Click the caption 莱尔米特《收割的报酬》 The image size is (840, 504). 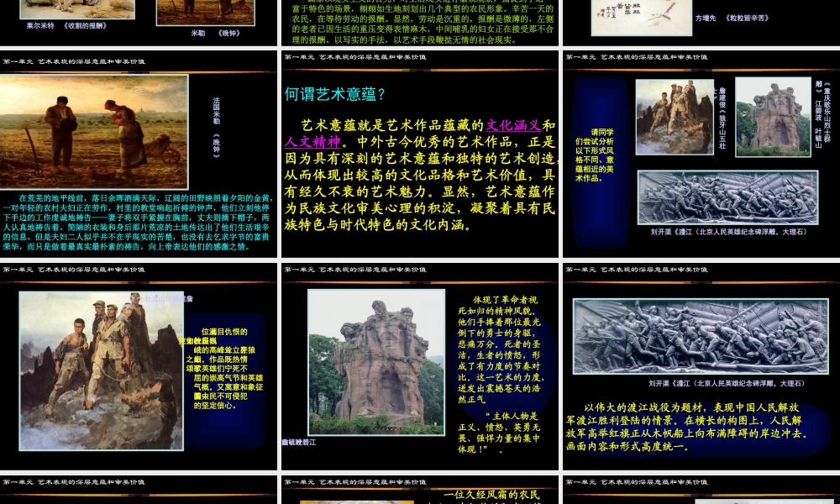(67, 25)
